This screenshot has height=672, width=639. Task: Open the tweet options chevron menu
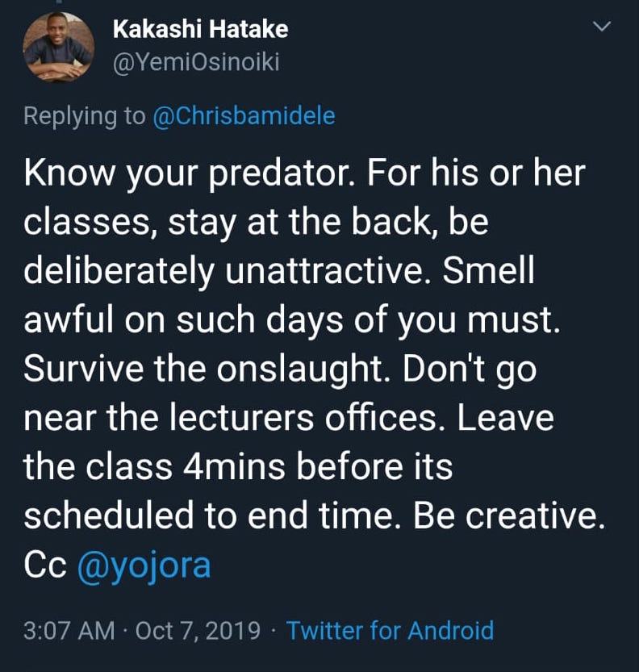click(x=602, y=27)
